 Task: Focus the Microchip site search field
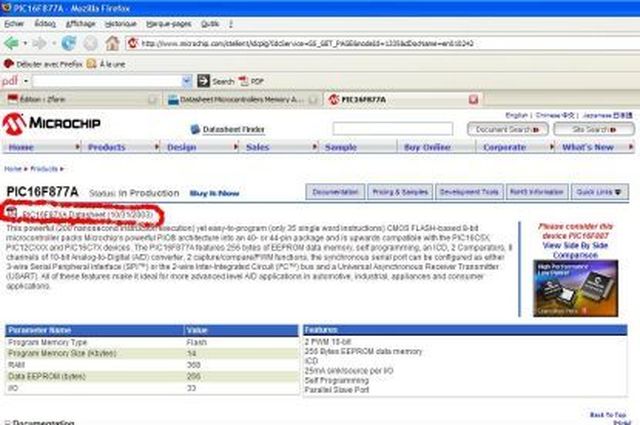pos(393,129)
